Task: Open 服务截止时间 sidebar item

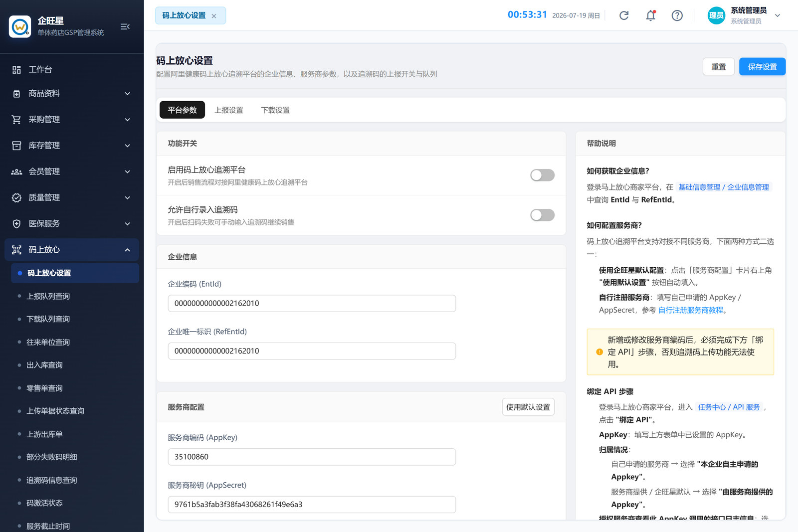Action: pyautogui.click(x=75, y=526)
